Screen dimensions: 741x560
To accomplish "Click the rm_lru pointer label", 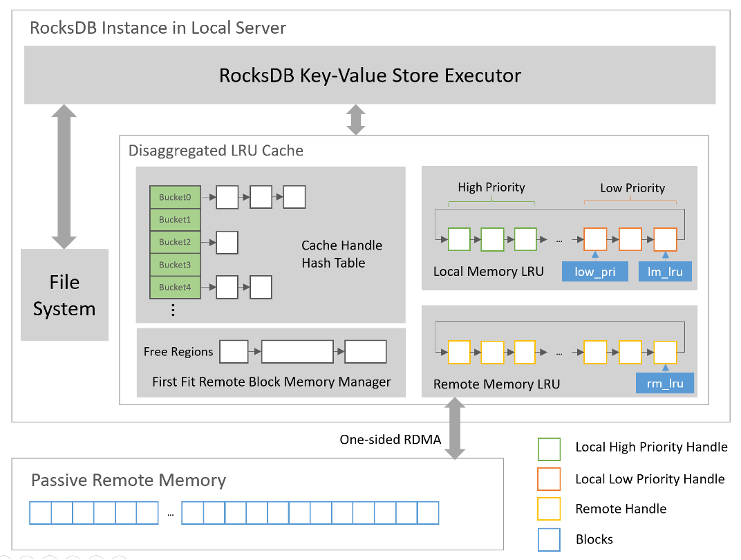I will (x=665, y=383).
